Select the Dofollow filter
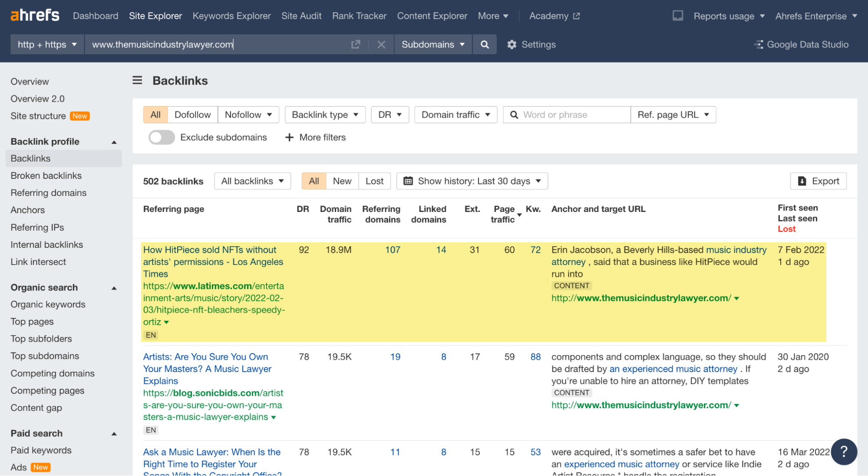 192,115
